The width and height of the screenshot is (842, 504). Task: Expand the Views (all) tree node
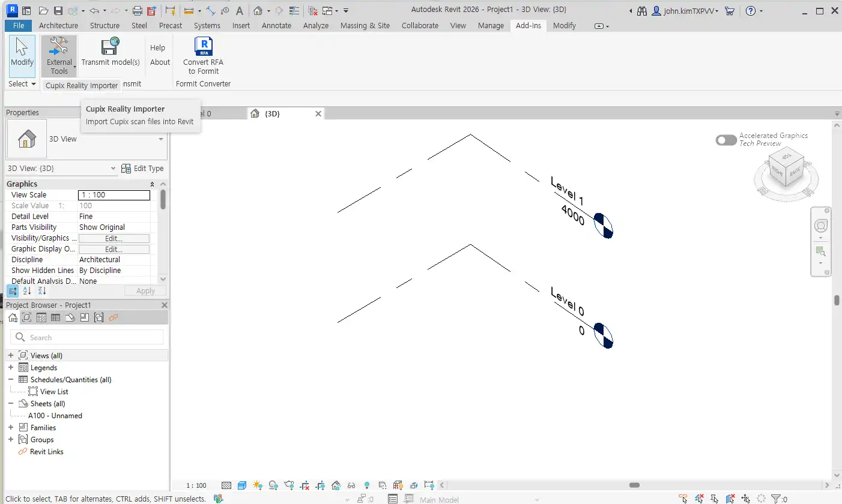(11, 356)
